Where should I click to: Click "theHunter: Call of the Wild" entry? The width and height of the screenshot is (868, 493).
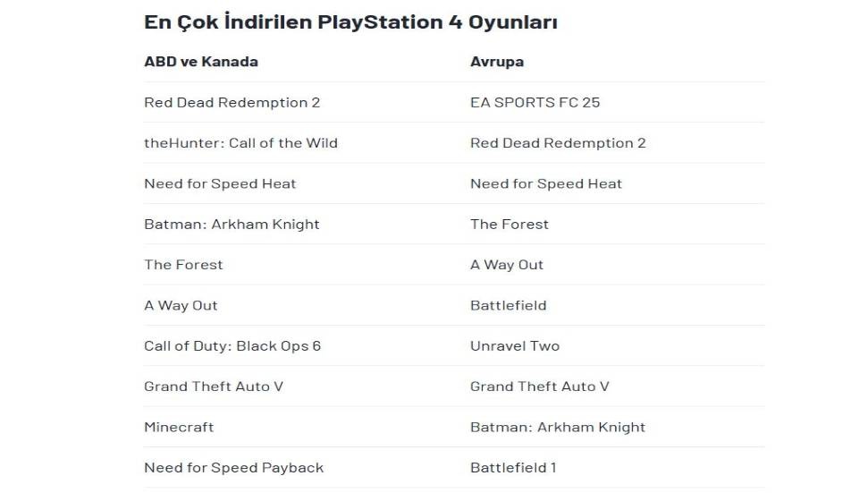pos(240,142)
